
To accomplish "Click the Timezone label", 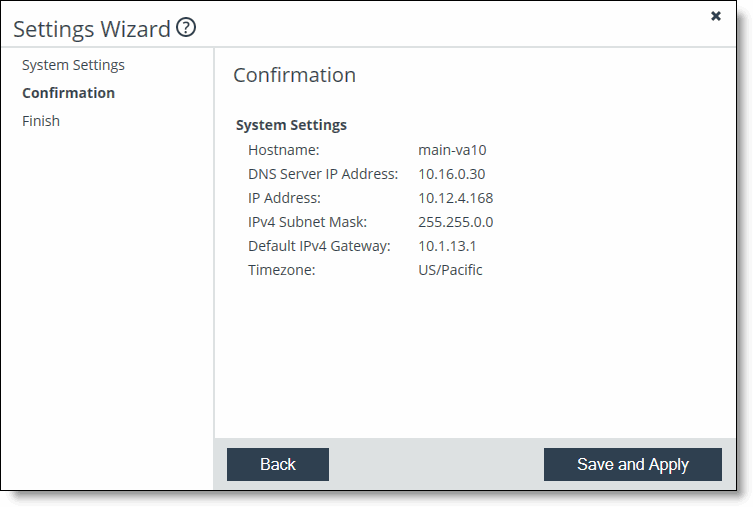I will click(x=281, y=270).
